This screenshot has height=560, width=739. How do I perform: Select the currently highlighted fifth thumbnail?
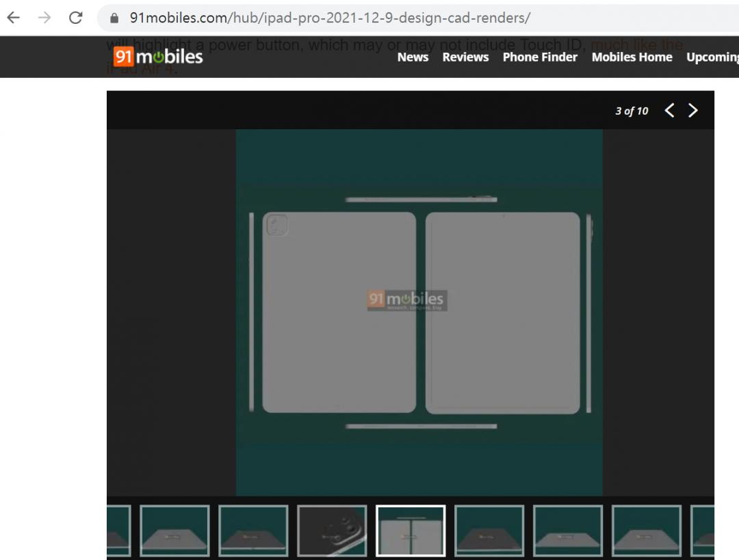411,531
